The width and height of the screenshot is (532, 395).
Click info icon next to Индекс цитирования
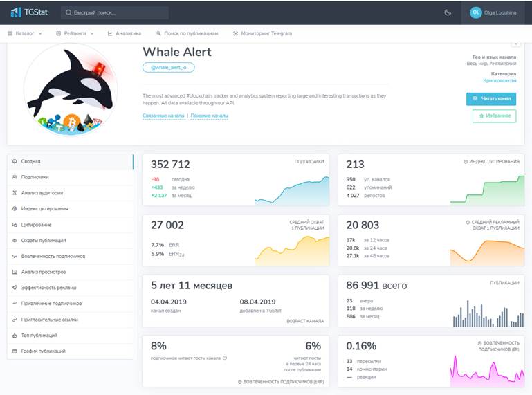click(466, 162)
